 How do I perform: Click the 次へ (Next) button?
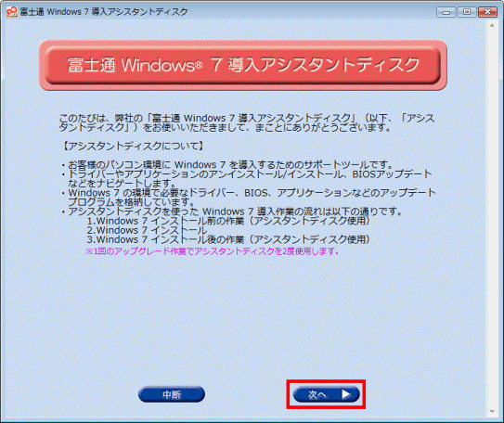tap(326, 394)
